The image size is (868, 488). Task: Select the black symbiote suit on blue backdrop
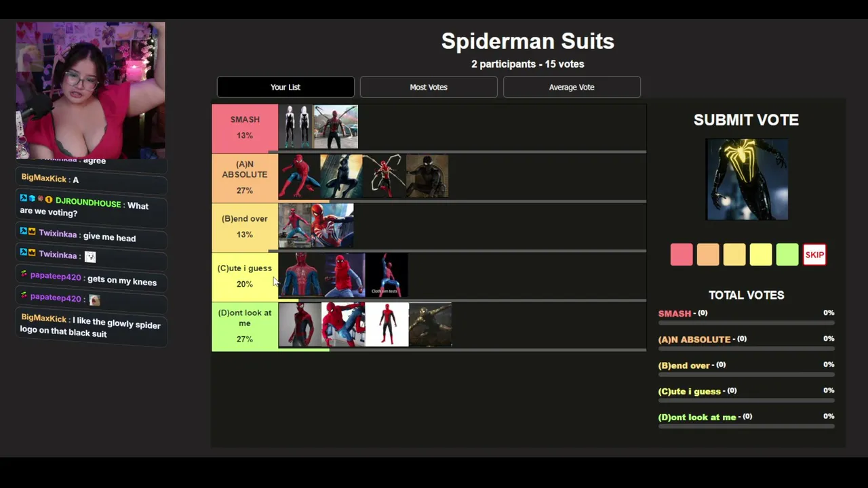[341, 176]
